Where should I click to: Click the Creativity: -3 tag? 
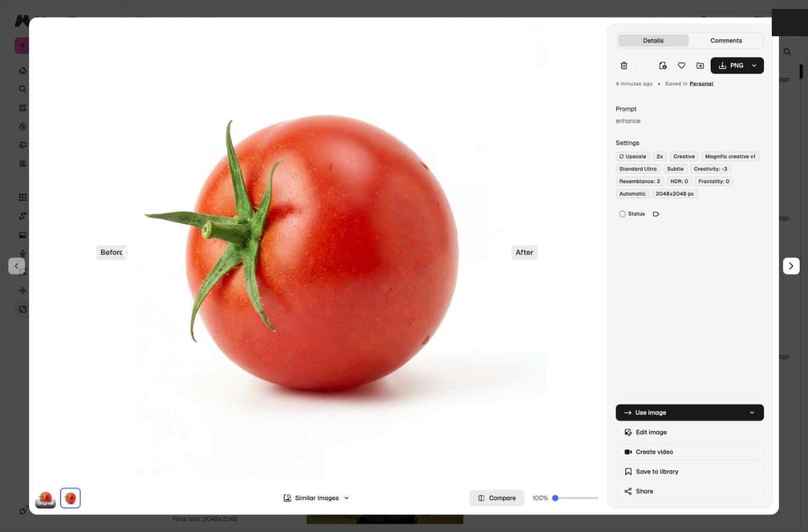[711, 169]
